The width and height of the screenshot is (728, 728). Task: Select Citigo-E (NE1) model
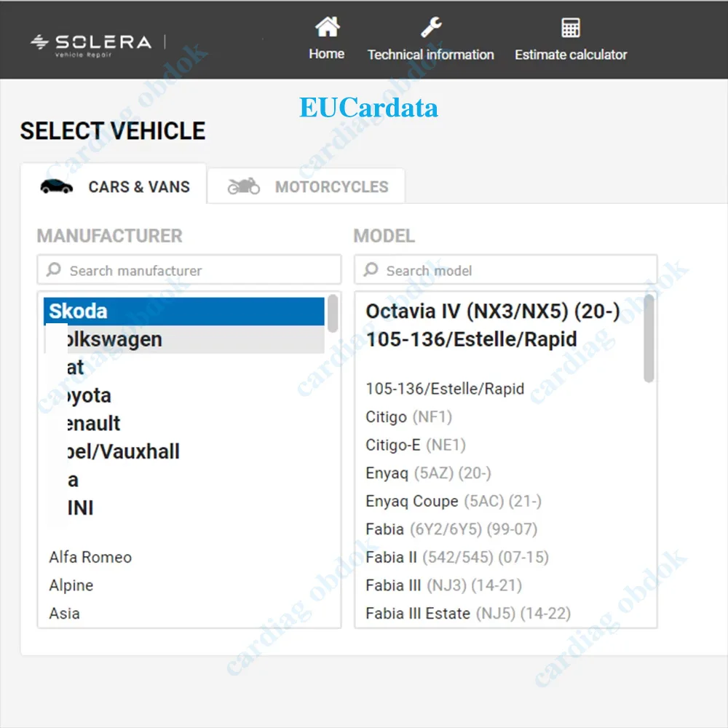(x=416, y=445)
